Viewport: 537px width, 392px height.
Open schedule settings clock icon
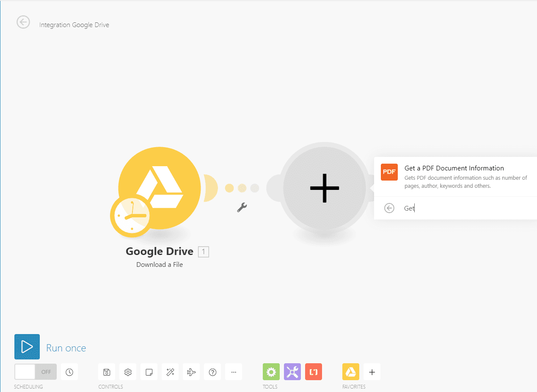coord(69,372)
